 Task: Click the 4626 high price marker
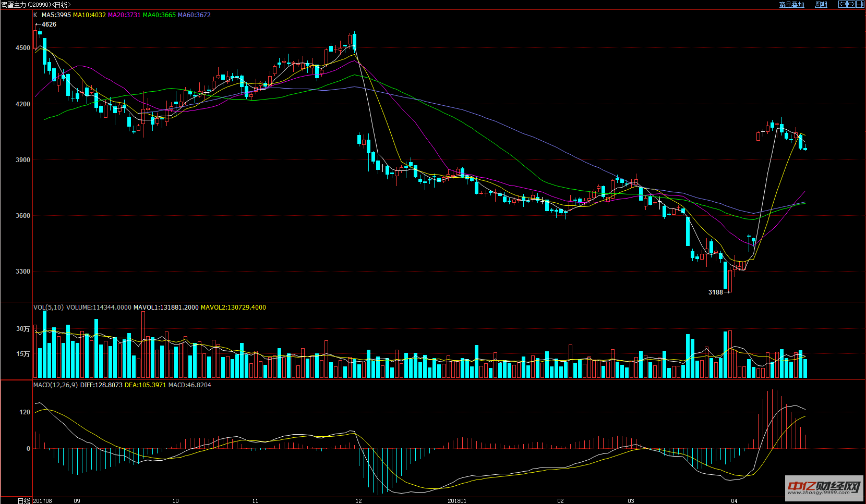49,24
